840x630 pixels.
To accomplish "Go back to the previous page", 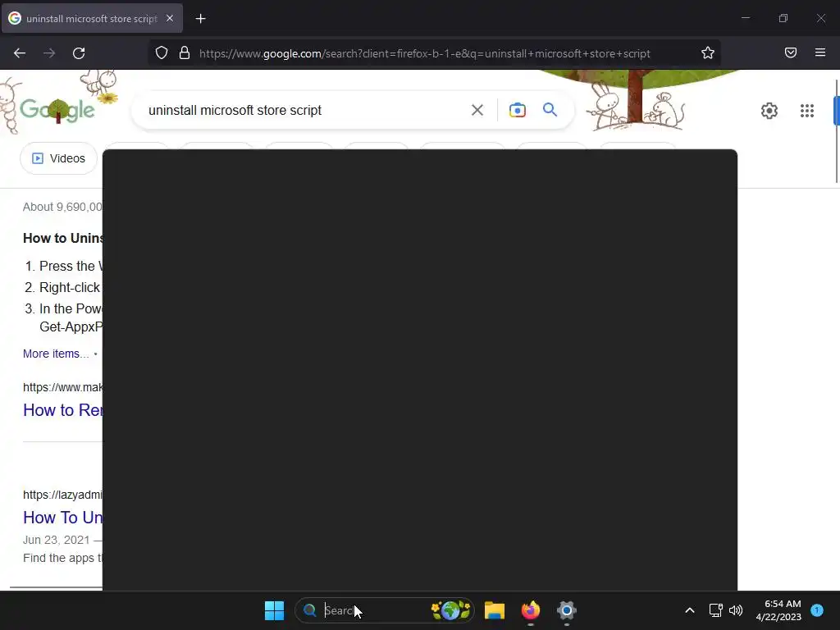I will click(x=20, y=53).
